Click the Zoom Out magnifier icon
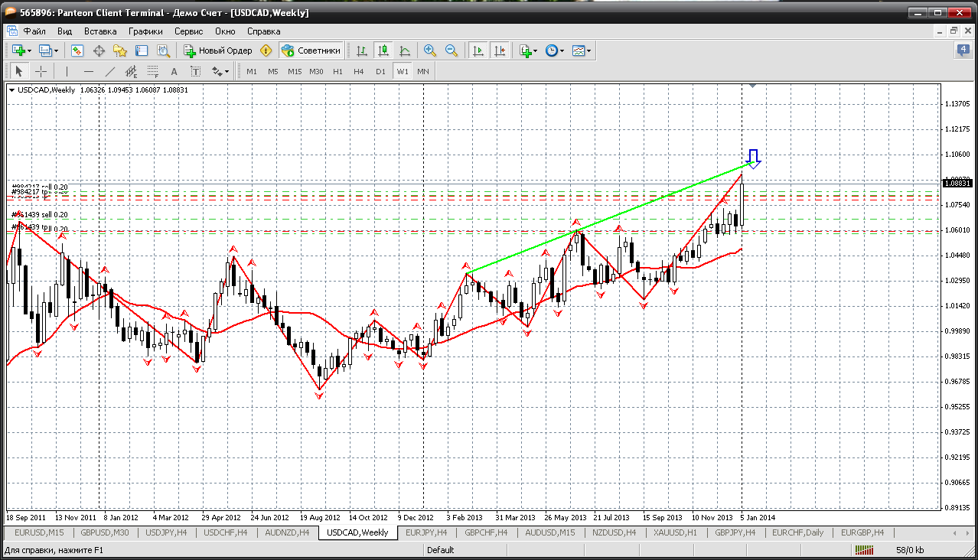Viewport: 978px width, 560px height. (452, 50)
